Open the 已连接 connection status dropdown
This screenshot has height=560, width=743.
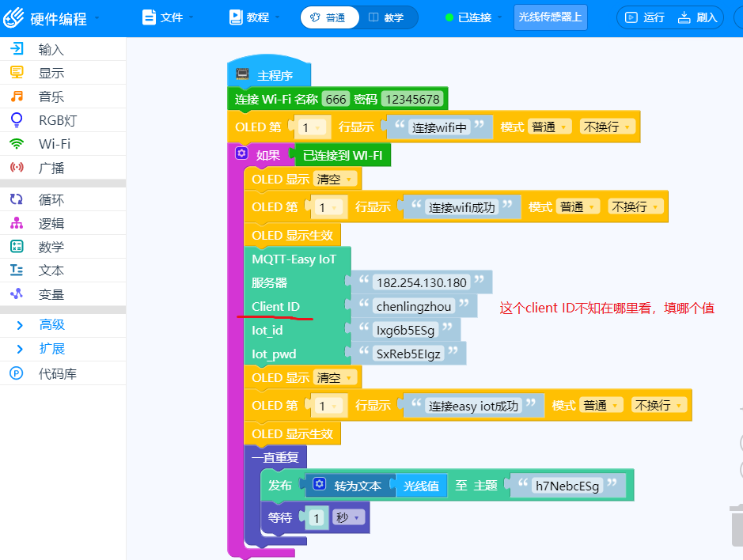click(x=474, y=17)
